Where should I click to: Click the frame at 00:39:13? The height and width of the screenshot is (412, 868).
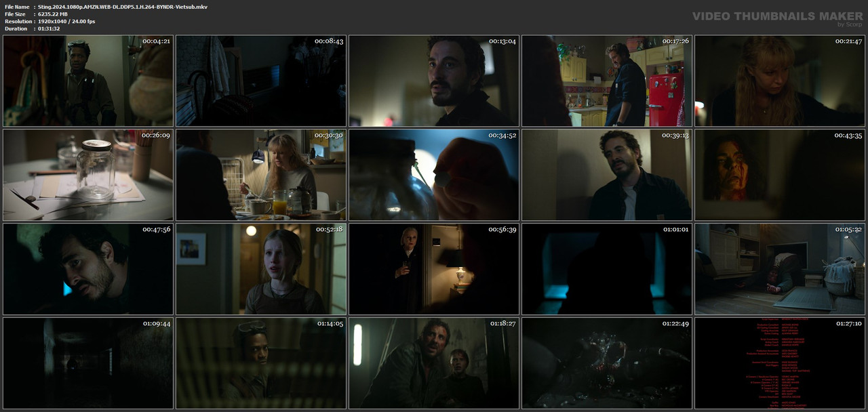click(x=607, y=176)
